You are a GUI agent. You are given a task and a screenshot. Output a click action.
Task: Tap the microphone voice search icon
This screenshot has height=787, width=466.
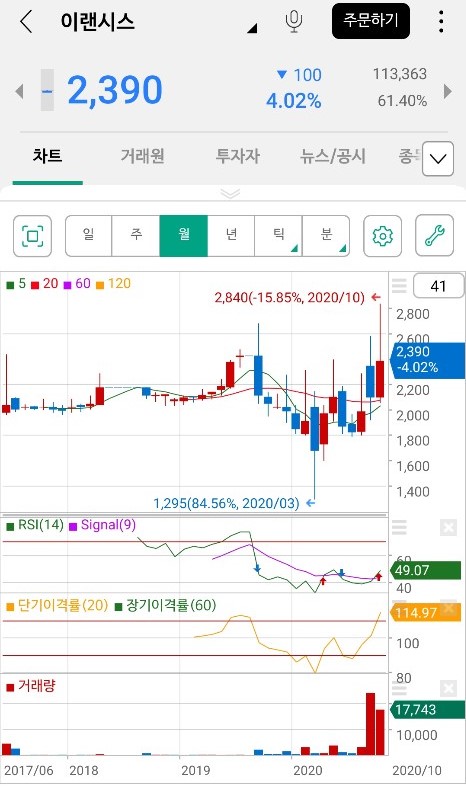pos(293,21)
